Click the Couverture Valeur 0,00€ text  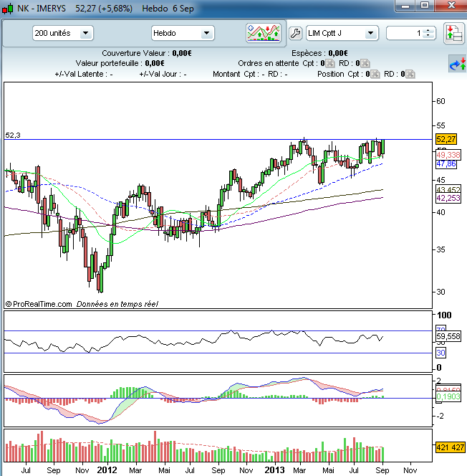(147, 53)
